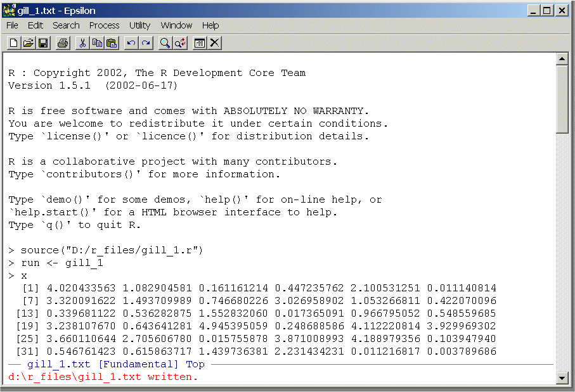
Task: Open the Process menu
Action: [104, 25]
